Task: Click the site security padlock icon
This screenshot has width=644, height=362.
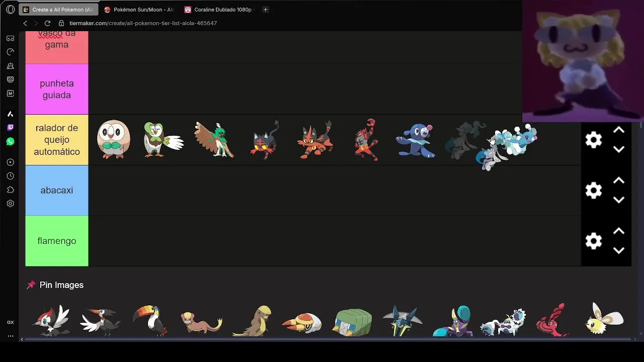Action: 61,23
